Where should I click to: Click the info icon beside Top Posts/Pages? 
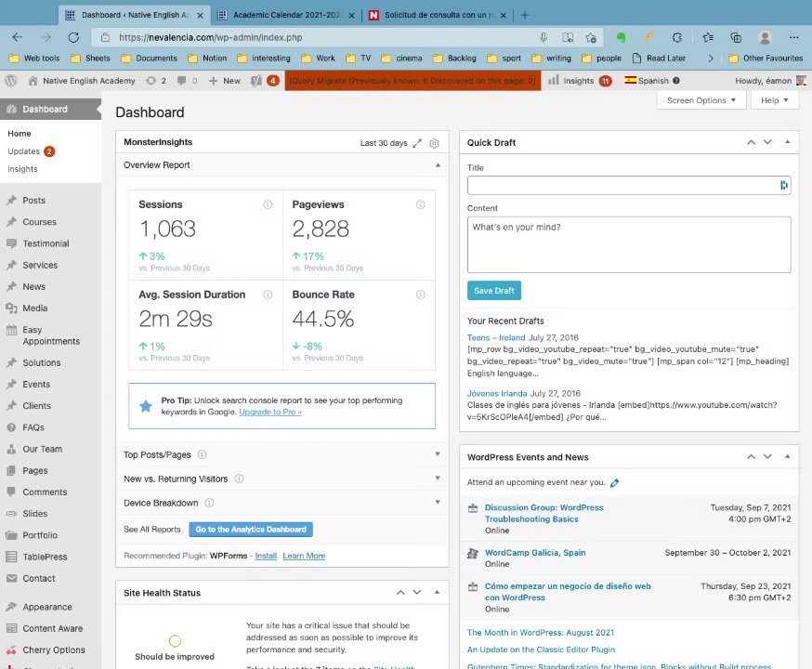[202, 454]
